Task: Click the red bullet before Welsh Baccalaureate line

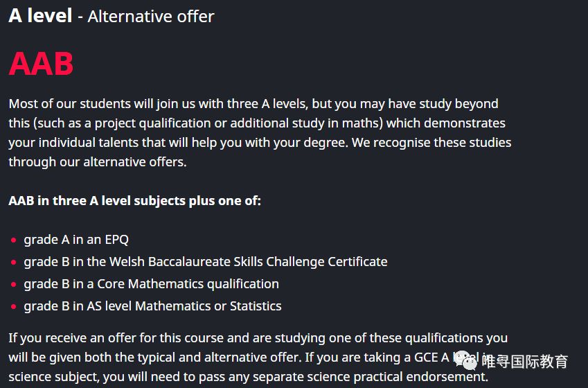Action: (x=14, y=263)
